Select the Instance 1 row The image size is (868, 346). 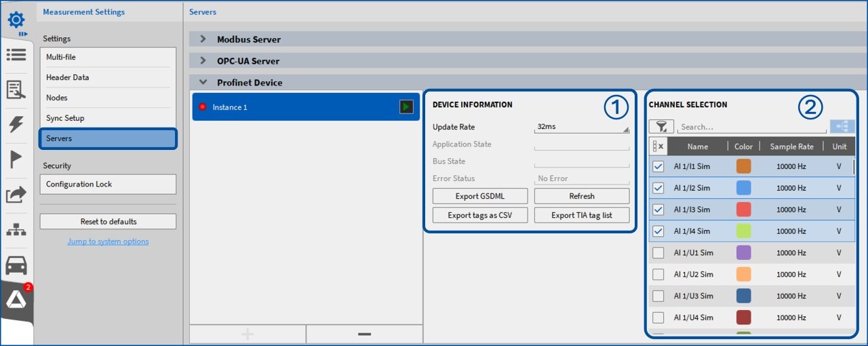pos(306,107)
